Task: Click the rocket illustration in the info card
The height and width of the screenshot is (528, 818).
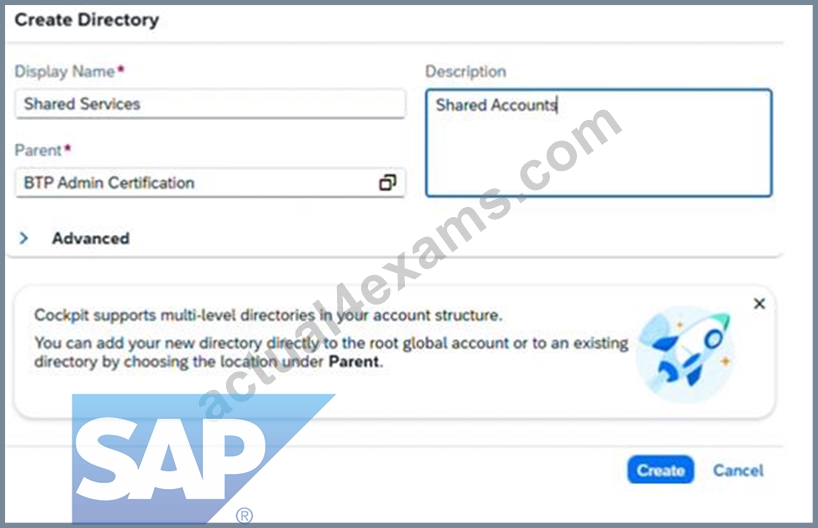Action: pos(685,354)
